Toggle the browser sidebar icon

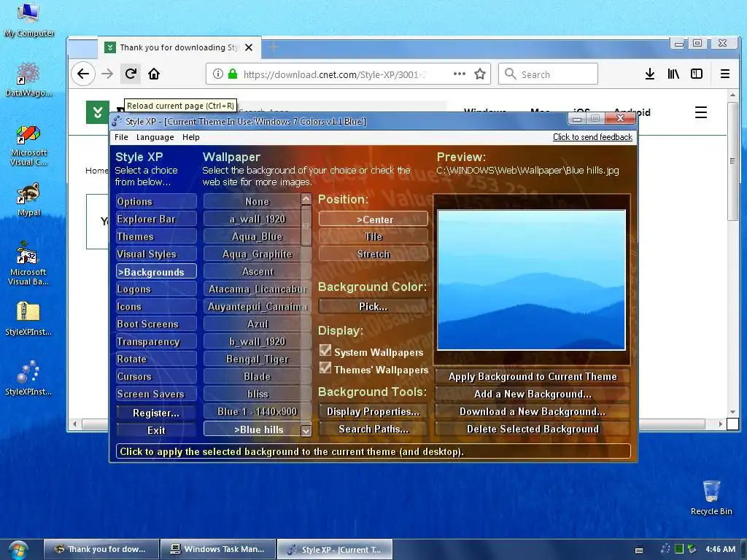(x=697, y=74)
